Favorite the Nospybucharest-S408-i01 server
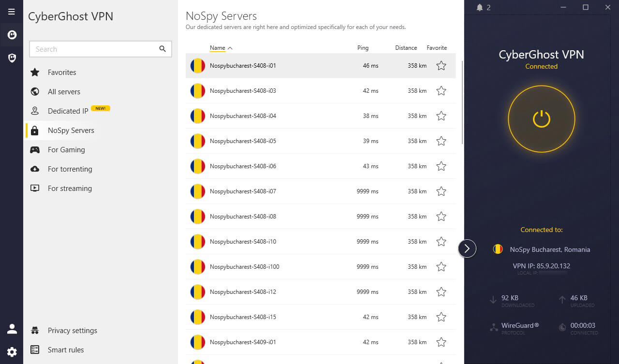The width and height of the screenshot is (619, 364). [441, 65]
